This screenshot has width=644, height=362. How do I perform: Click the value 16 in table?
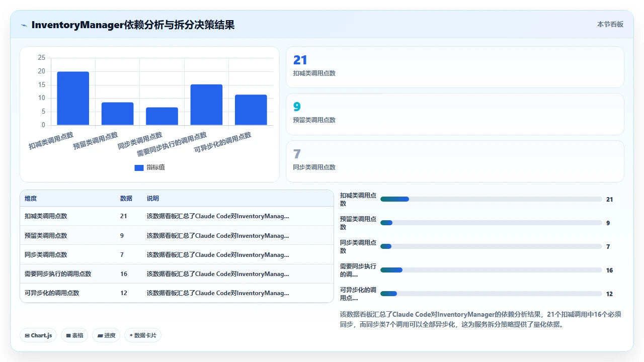(124, 274)
